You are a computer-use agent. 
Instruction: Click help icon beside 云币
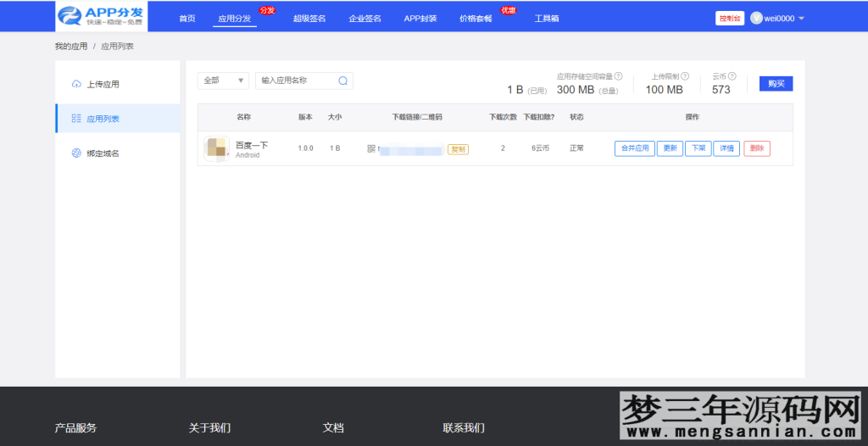point(732,76)
